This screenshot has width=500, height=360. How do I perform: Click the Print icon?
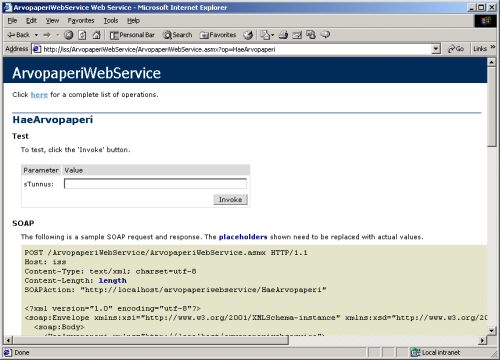pyautogui.click(x=283, y=35)
